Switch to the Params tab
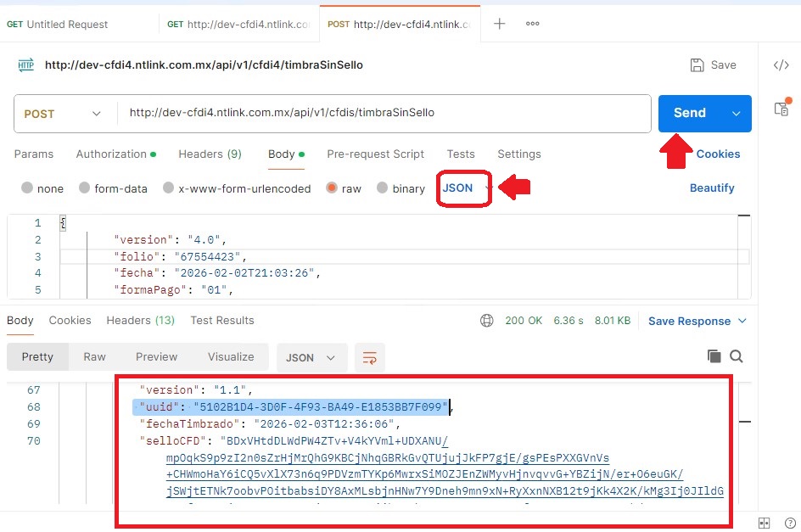The height and width of the screenshot is (532, 801). pos(34,154)
